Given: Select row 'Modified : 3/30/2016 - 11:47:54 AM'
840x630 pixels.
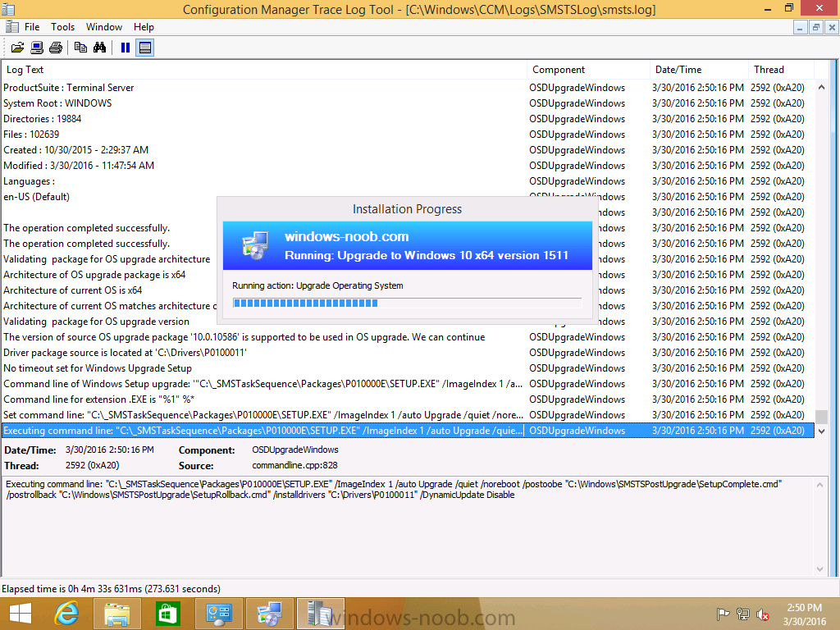Looking at the screenshot, I should click(409, 166).
